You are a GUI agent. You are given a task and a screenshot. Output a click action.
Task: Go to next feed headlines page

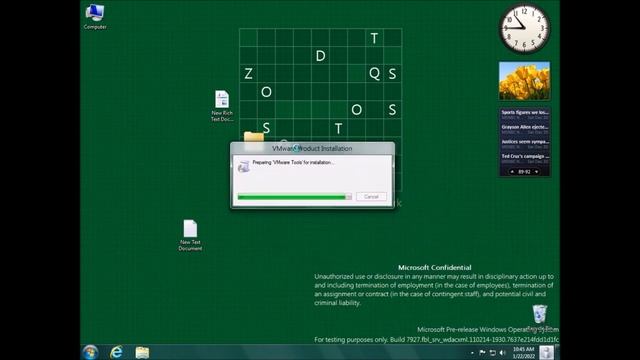[x=536, y=172]
